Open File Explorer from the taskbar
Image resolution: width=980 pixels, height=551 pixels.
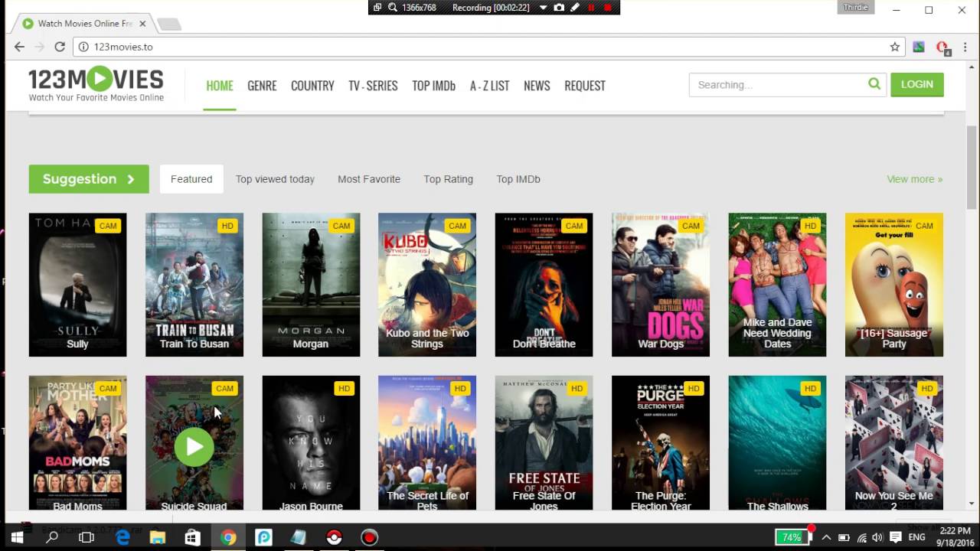click(157, 537)
